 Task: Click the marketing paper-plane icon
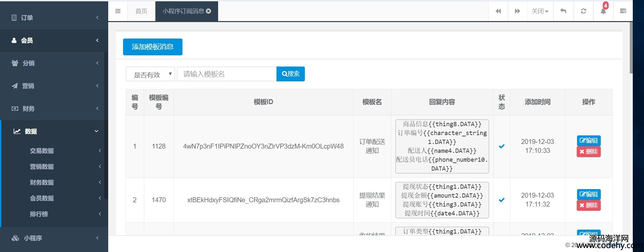click(15, 86)
